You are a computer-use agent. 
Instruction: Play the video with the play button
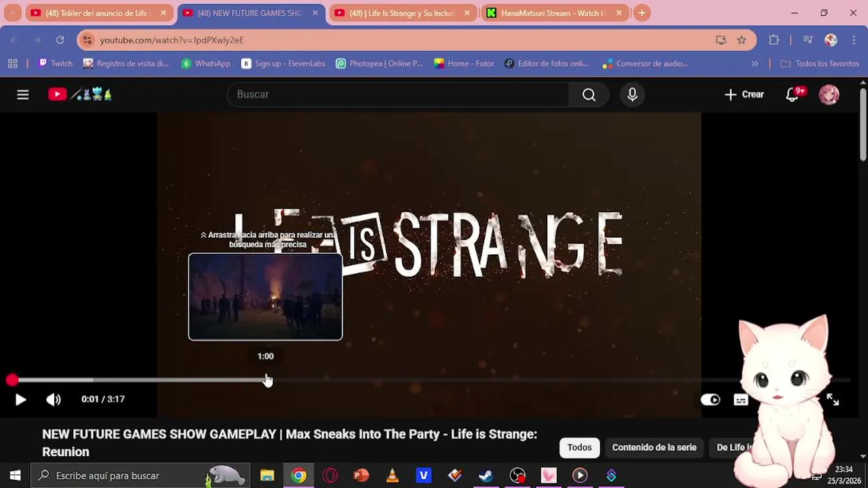[20, 400]
